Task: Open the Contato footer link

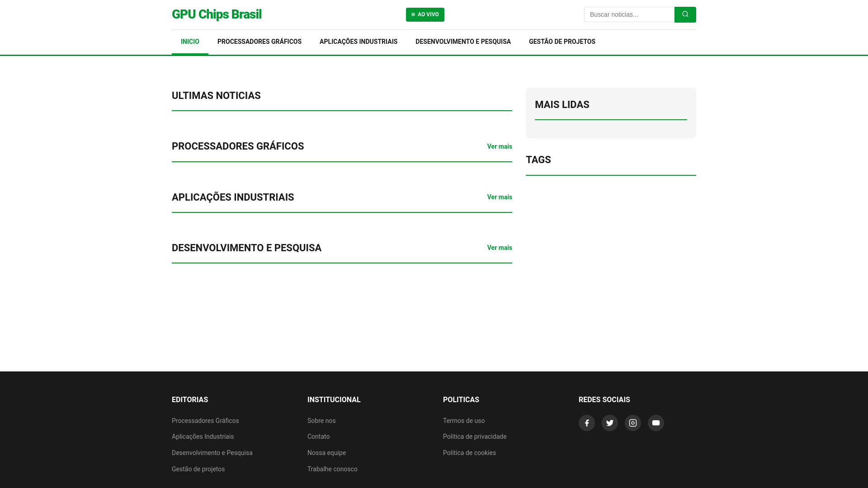Action: pyautogui.click(x=319, y=436)
